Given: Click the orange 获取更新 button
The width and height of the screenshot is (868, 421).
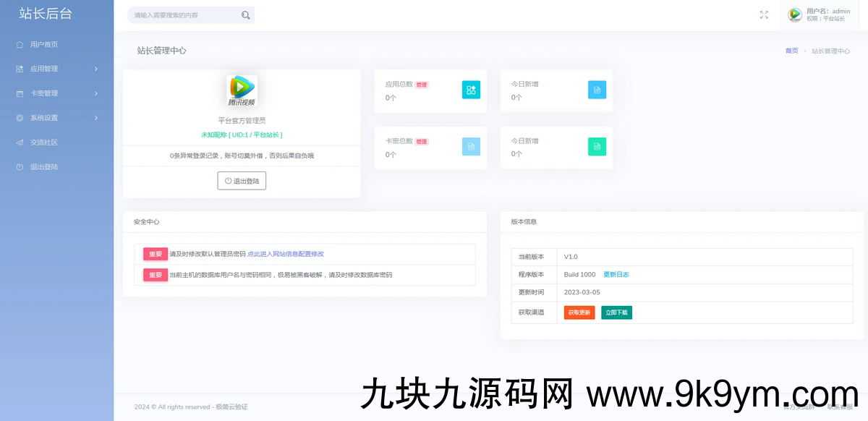Looking at the screenshot, I should pos(579,312).
